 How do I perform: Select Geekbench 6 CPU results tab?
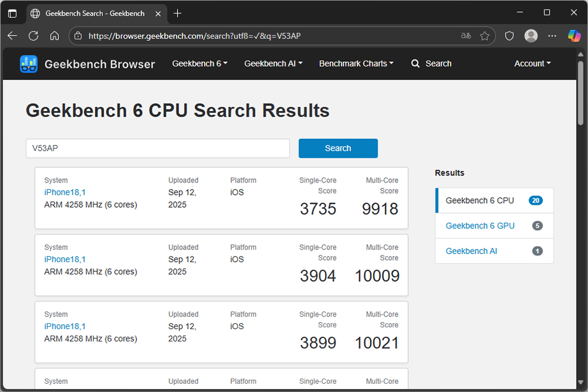(495, 201)
